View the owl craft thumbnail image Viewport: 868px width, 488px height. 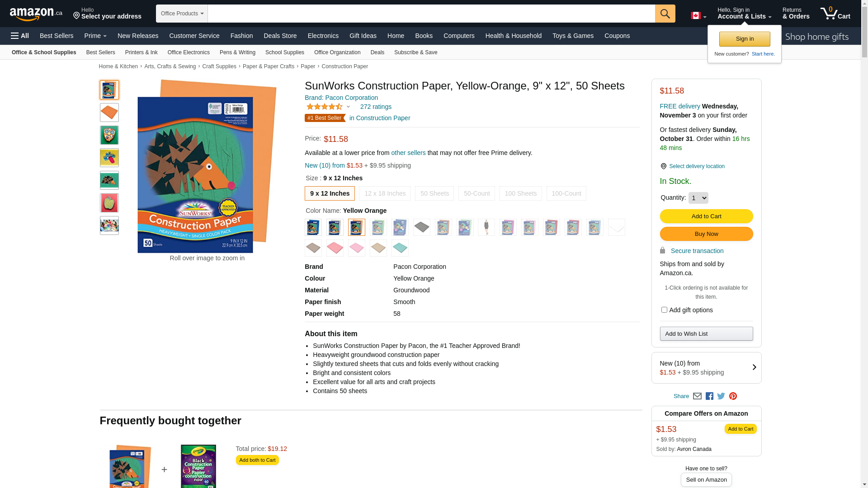click(109, 135)
